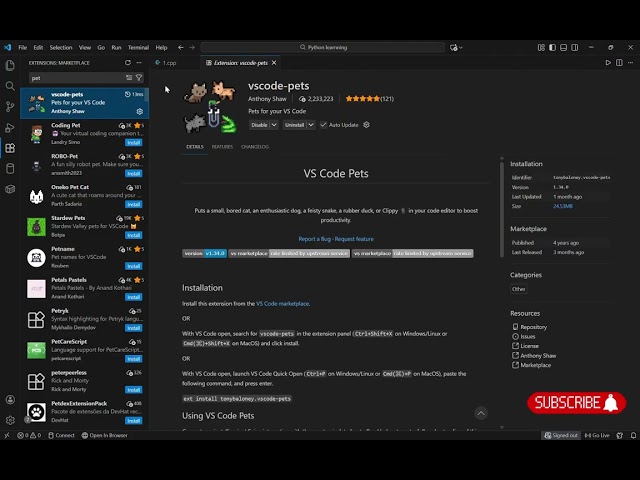The image size is (640, 480).
Task: Open the VS Code marketplace link
Action: [282, 304]
